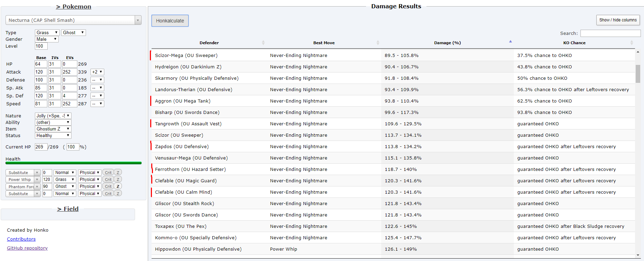Click the Current HP value field
Screen dimensions: 644x261
41,147
